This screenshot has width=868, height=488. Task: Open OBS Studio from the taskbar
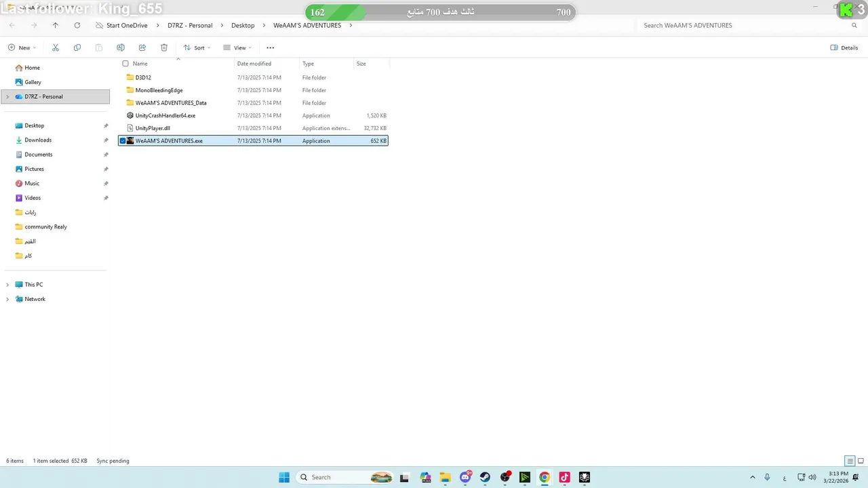pos(505,477)
